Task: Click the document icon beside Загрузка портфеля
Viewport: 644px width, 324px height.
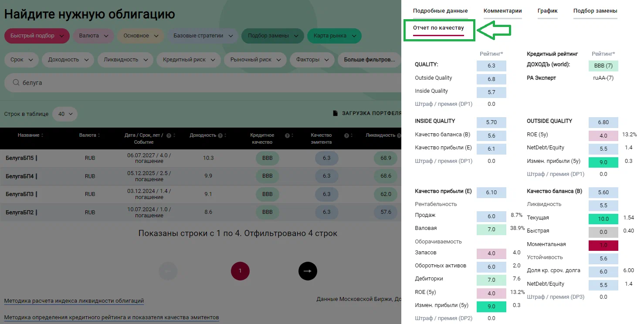Action: (335, 114)
